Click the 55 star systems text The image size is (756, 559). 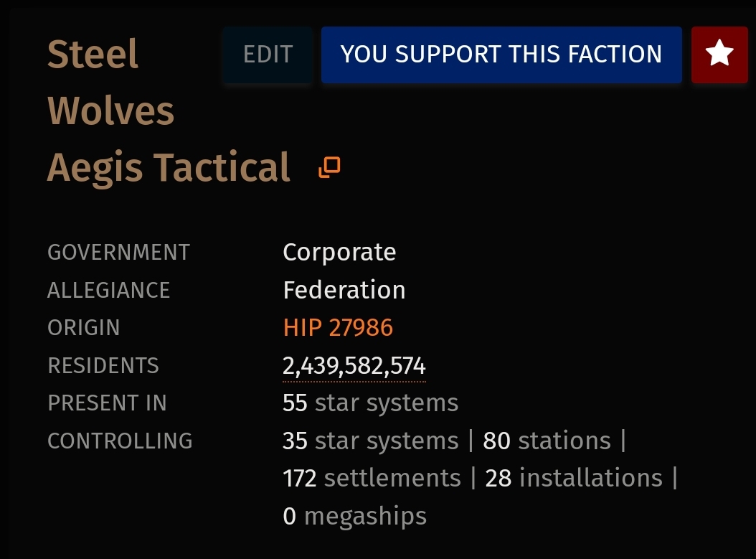click(x=370, y=403)
